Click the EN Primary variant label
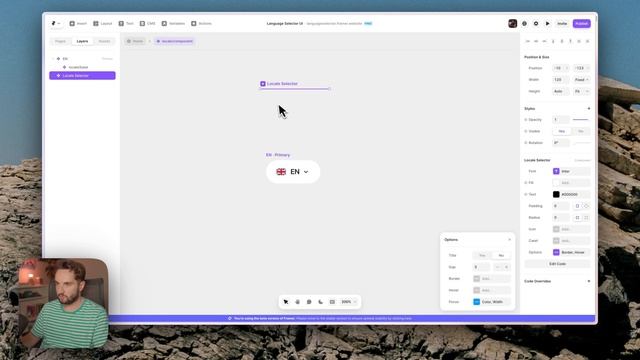Screen dimensions: 640x360 278,155
